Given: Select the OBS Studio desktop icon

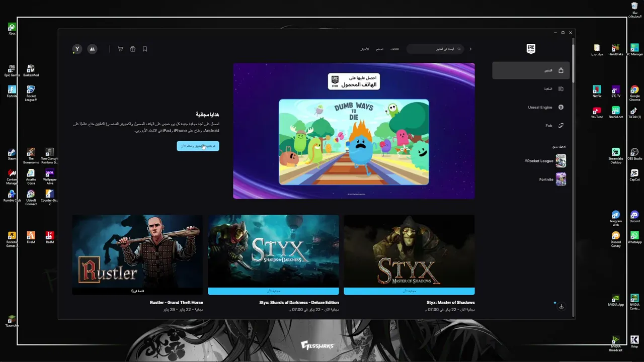Looking at the screenshot, I should (634, 154).
